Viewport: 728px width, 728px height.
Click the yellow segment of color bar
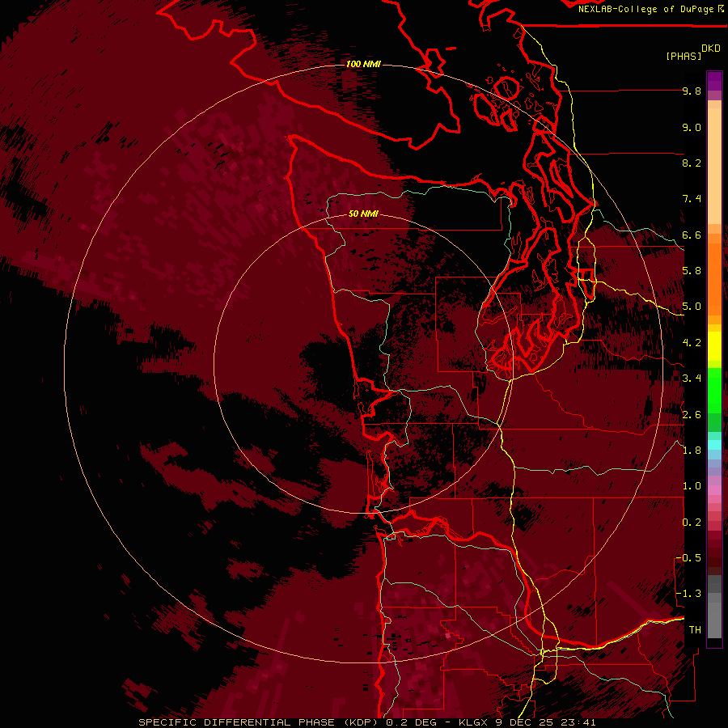pyautogui.click(x=714, y=346)
